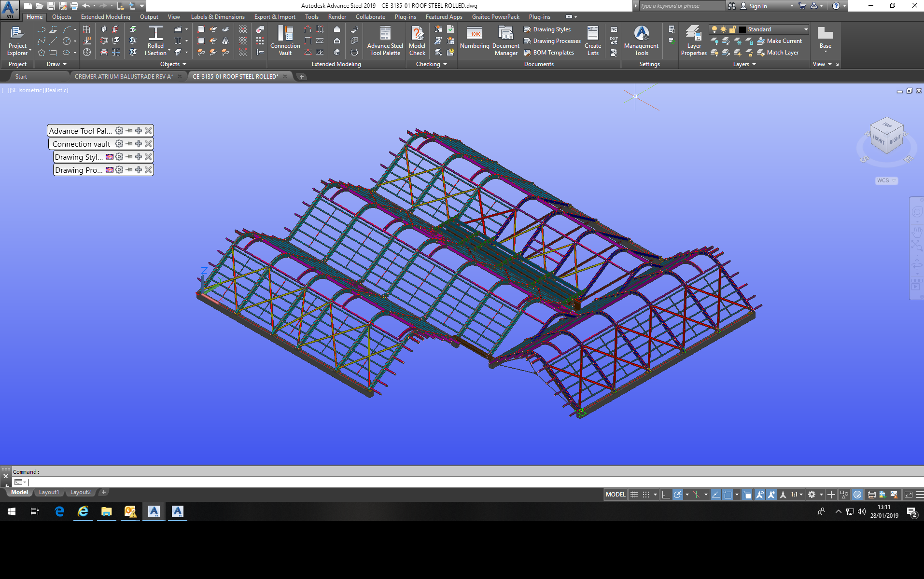The width and height of the screenshot is (924, 579).
Task: Toggle polar tracking in status bar
Action: pos(678,494)
